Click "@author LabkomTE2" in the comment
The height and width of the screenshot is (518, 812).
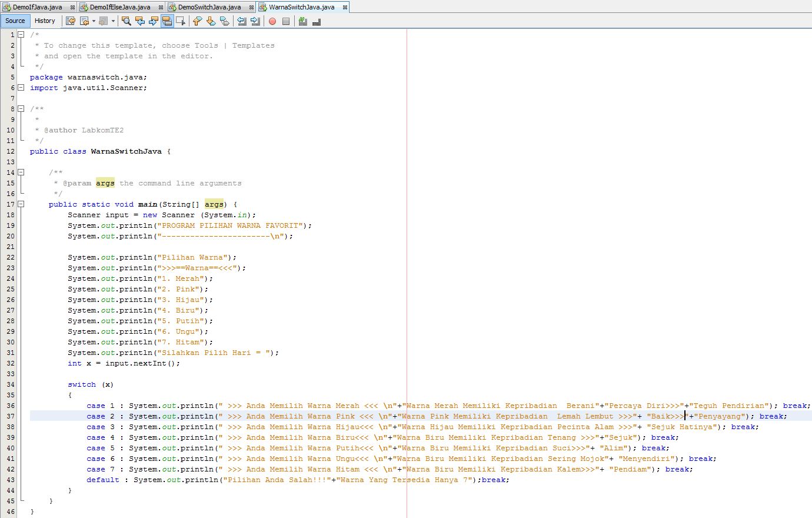coord(84,130)
